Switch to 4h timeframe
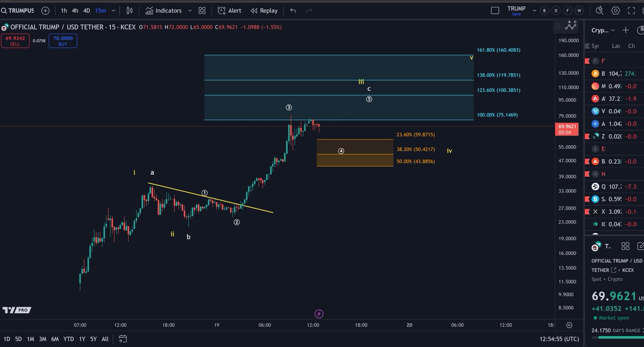The image size is (644, 347). pyautogui.click(x=75, y=10)
